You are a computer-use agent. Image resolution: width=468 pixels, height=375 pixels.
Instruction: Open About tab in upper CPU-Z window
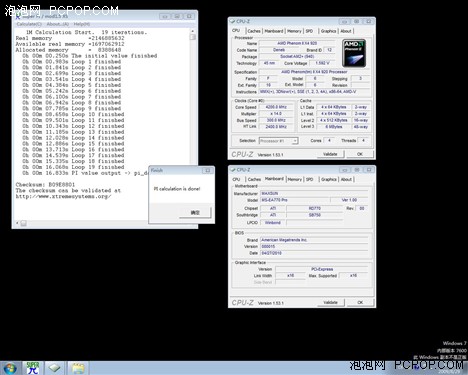pyautogui.click(x=346, y=31)
